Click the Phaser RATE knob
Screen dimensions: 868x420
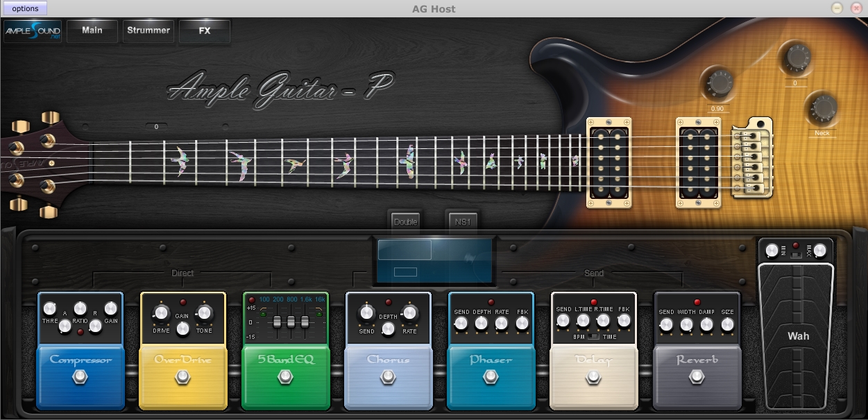coord(502,324)
